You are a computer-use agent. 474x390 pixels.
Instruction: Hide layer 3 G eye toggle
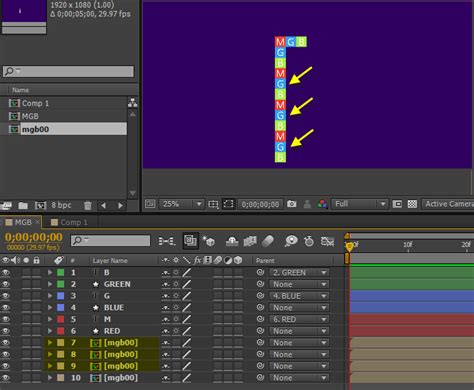(x=5, y=296)
